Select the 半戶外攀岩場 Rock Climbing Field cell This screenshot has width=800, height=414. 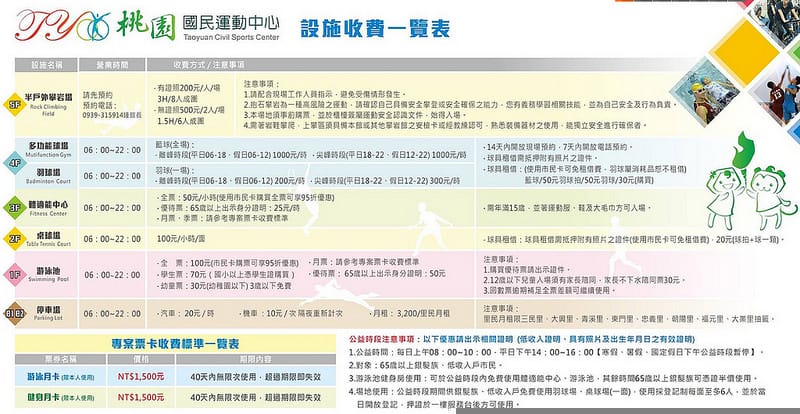(x=47, y=104)
